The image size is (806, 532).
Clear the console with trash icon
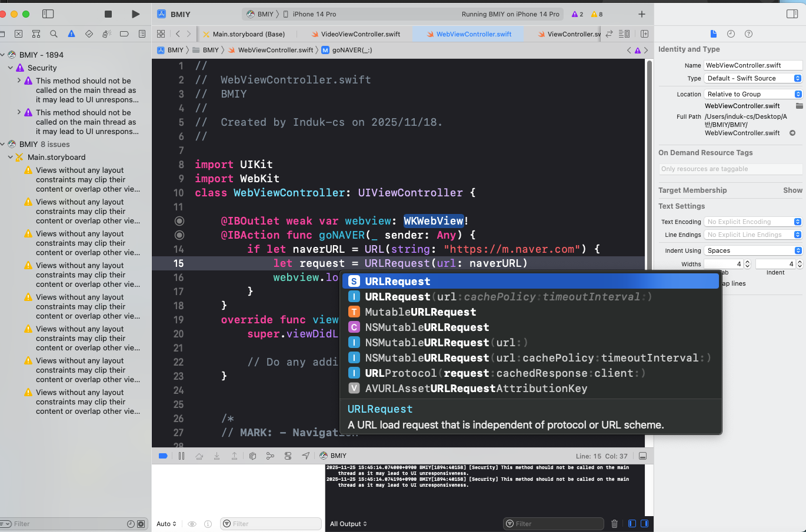(x=614, y=524)
